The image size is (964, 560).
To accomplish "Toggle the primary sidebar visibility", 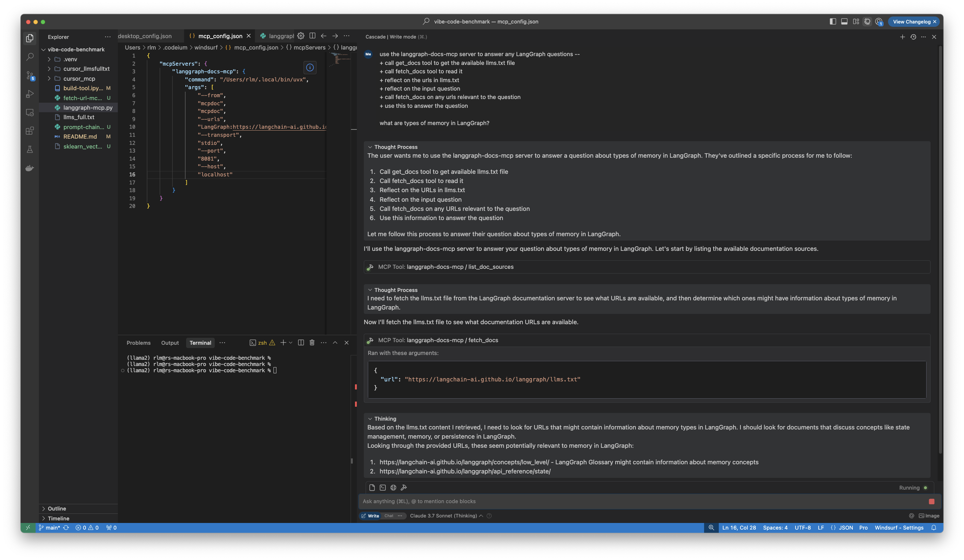I will (833, 21).
